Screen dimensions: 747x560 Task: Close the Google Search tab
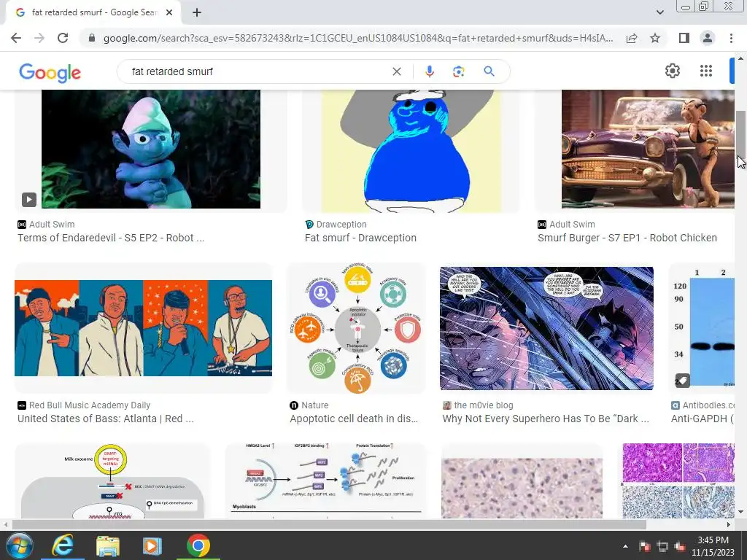point(169,13)
